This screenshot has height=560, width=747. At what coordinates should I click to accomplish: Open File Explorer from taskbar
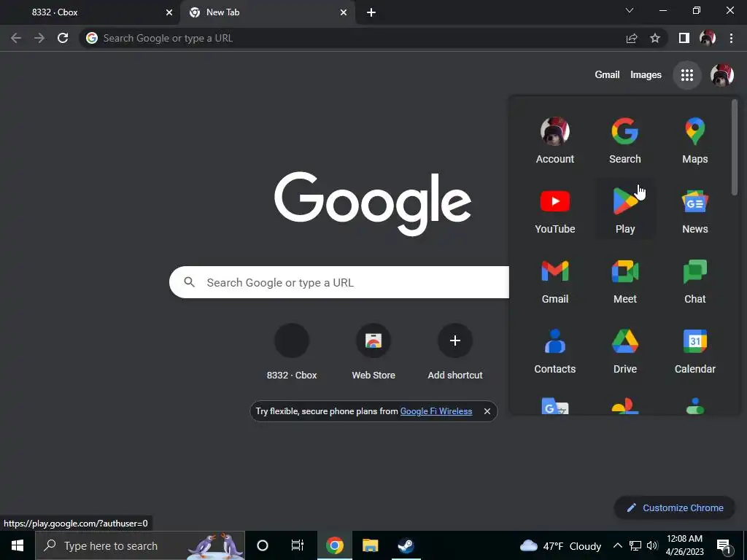(x=370, y=545)
